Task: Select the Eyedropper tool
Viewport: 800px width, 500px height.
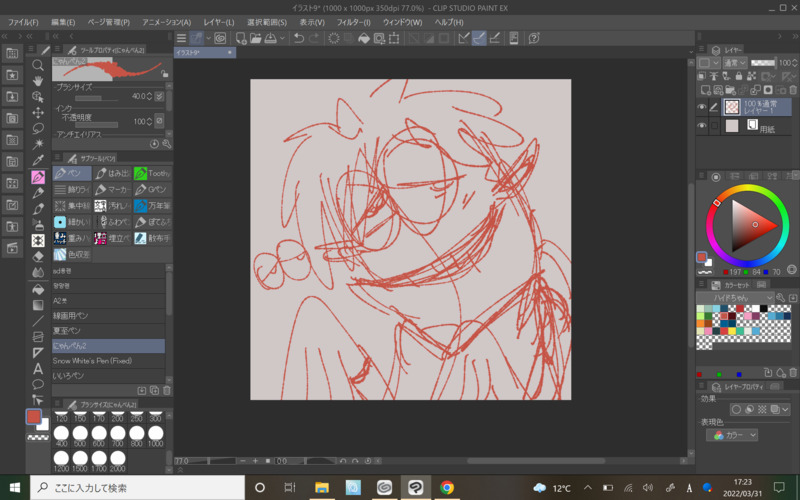Action: (x=38, y=160)
